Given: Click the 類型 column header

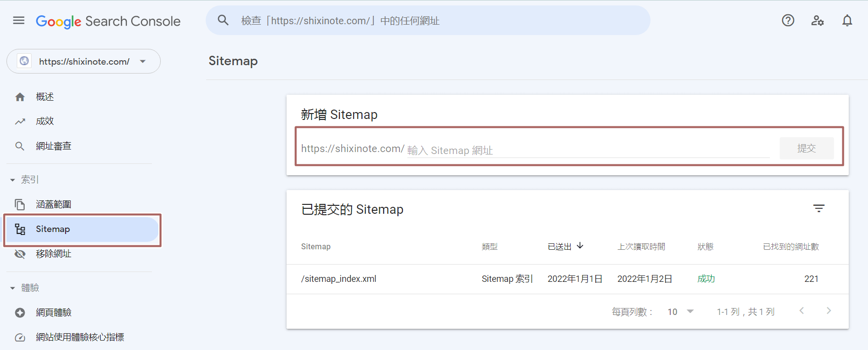Looking at the screenshot, I should coord(489,246).
